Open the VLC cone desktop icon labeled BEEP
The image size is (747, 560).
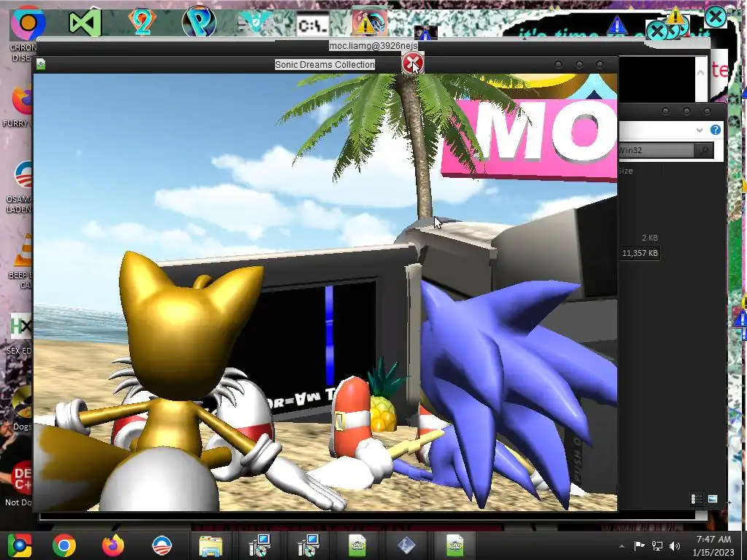click(24, 251)
